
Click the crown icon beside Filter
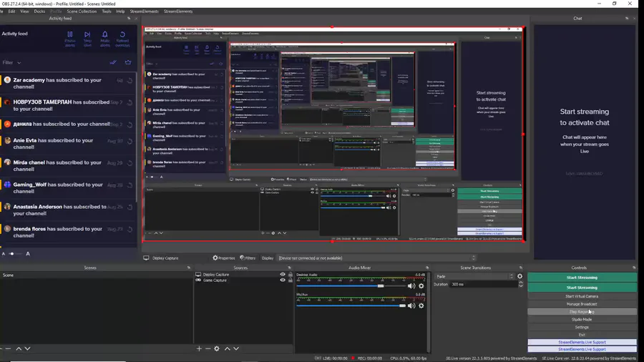(x=128, y=62)
